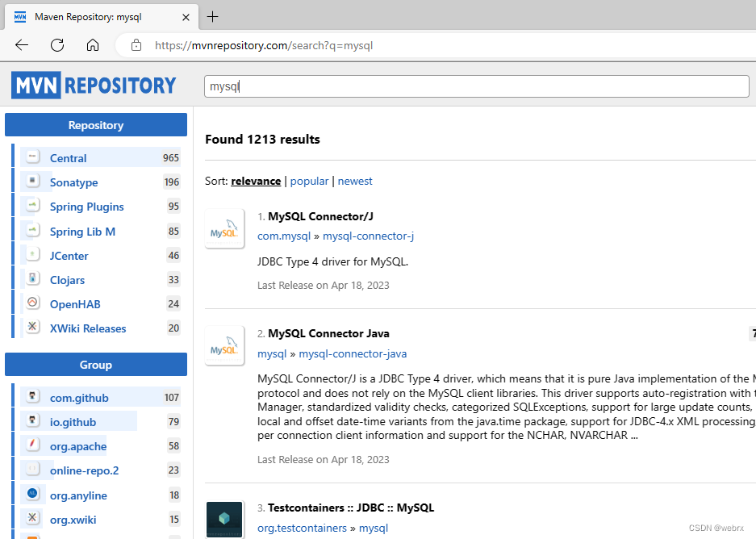756x539 pixels.
Task: Click the io.github group icon
Action: [32, 420]
